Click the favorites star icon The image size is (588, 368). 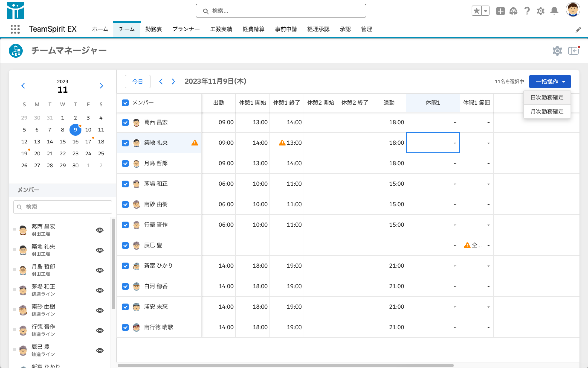(x=476, y=11)
